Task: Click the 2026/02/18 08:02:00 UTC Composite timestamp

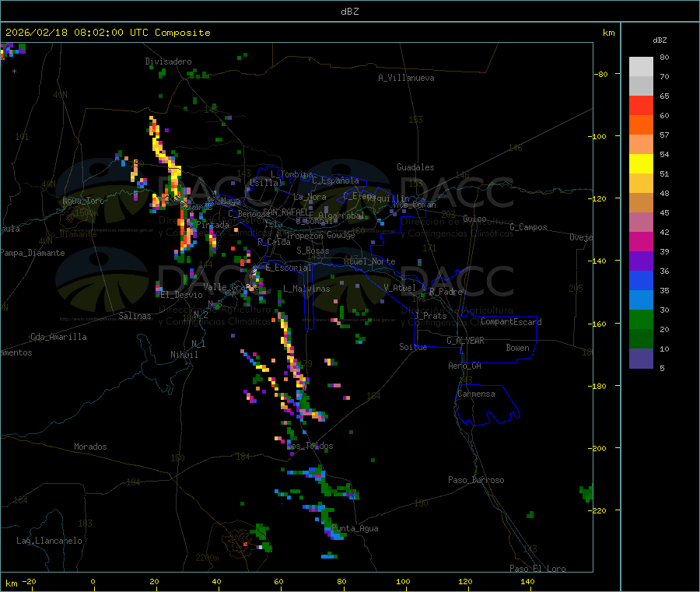Action: tap(107, 33)
